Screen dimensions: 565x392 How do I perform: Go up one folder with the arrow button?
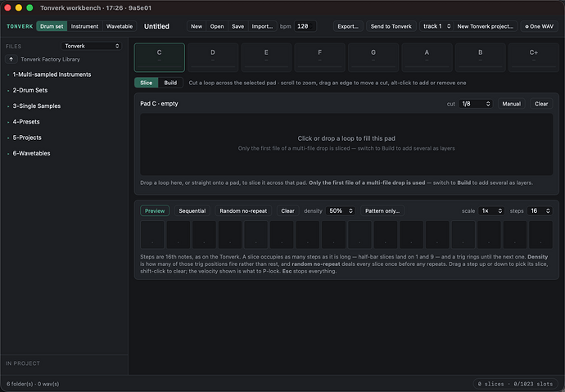point(11,60)
